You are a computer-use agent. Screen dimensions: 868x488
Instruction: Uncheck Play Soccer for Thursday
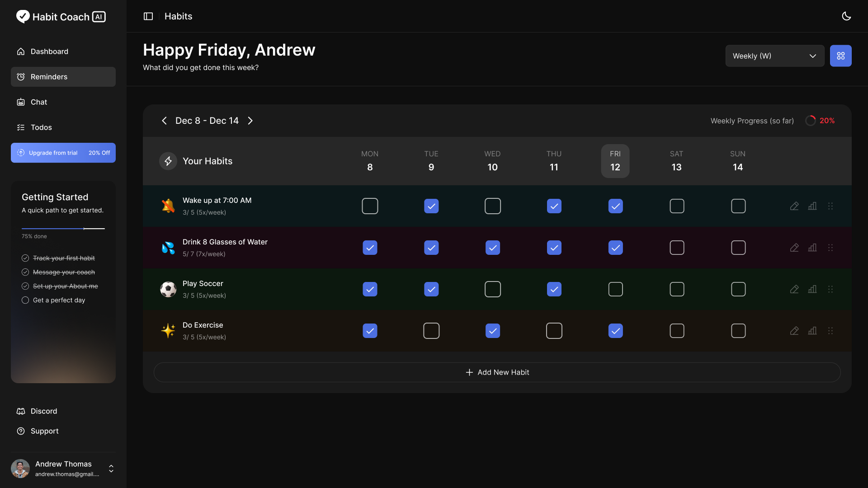[554, 289]
